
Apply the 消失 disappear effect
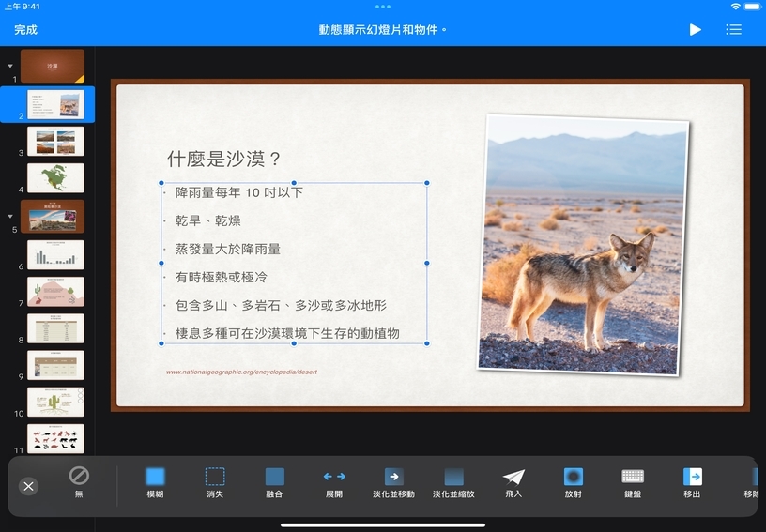point(215,482)
